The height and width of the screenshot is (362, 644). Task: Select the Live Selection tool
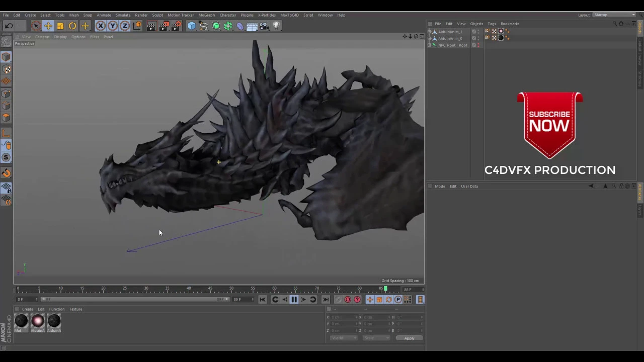coord(36,26)
